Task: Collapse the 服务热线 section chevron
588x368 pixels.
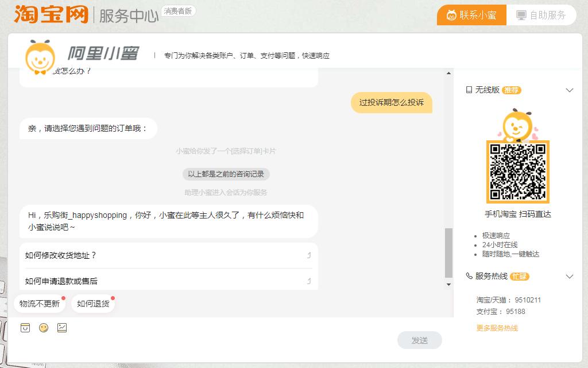Action: point(570,277)
